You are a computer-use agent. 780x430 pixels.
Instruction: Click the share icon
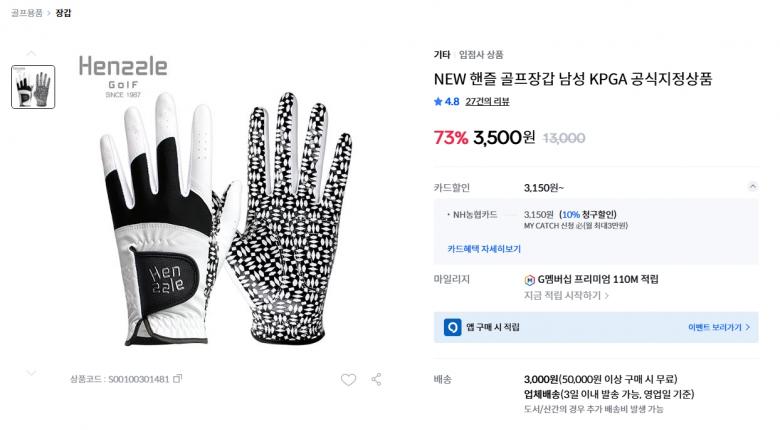[377, 380]
